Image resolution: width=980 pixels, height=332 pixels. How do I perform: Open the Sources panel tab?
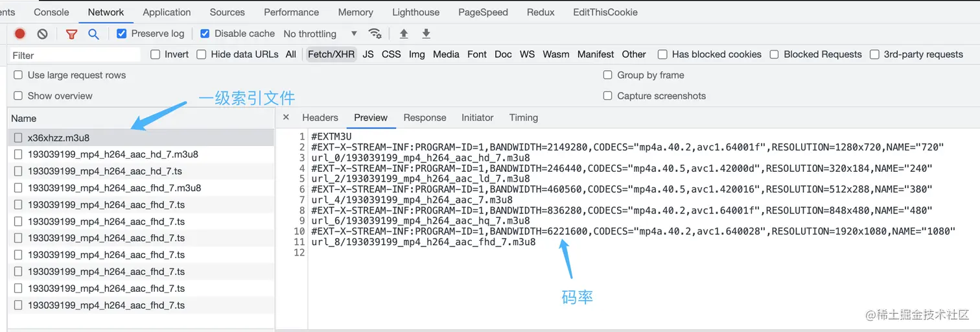point(227,12)
